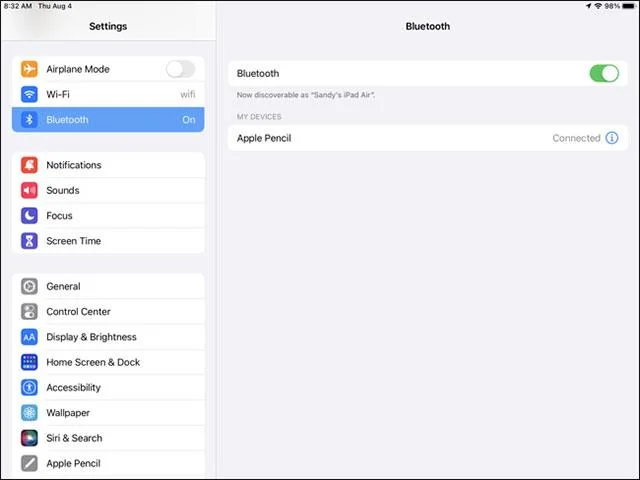Open Wi-Fi settings row
This screenshot has width=640, height=480.
coord(108,94)
